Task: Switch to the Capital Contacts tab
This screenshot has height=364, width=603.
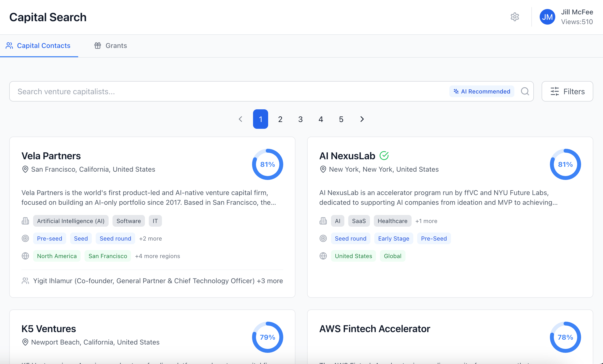Action: coord(39,46)
